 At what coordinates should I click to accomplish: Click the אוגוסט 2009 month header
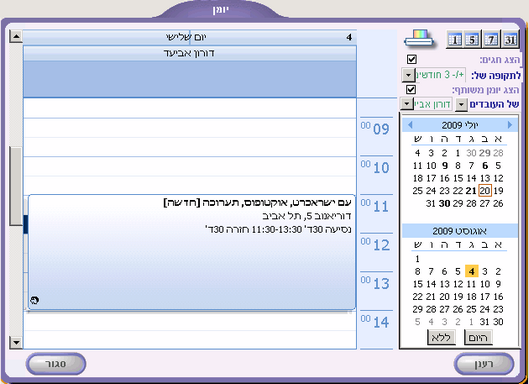460,231
